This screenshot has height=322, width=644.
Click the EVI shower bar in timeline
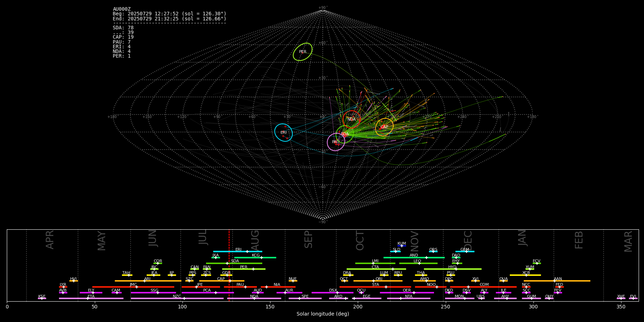tap(633, 298)
